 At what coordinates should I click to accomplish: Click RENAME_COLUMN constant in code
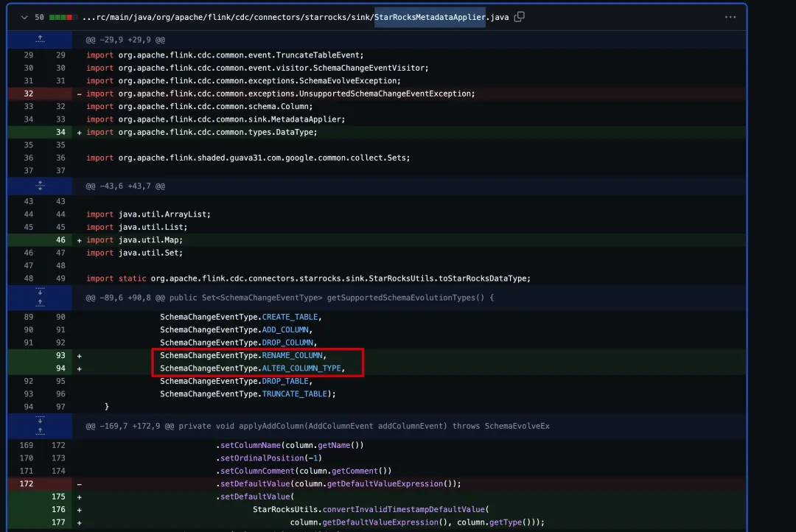292,355
